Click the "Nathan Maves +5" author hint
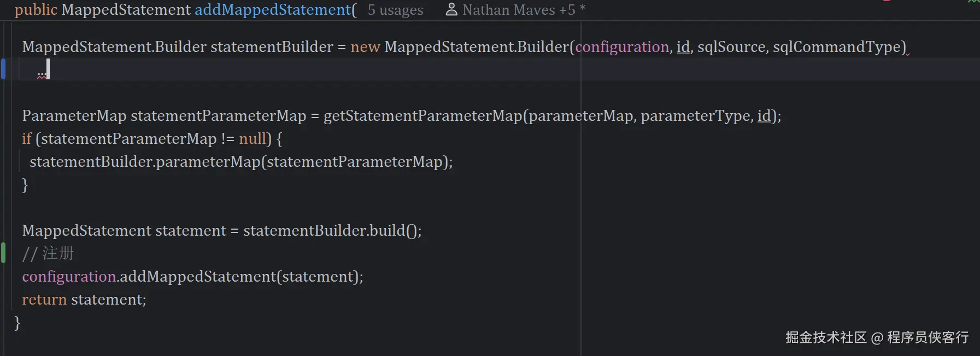The width and height of the screenshot is (980, 356). pyautogui.click(x=519, y=10)
